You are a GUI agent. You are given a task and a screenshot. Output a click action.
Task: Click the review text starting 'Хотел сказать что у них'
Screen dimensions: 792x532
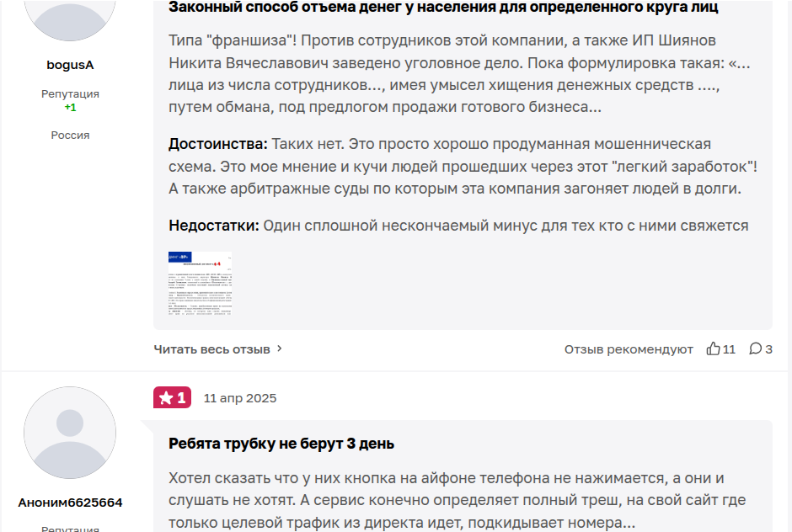(458, 500)
